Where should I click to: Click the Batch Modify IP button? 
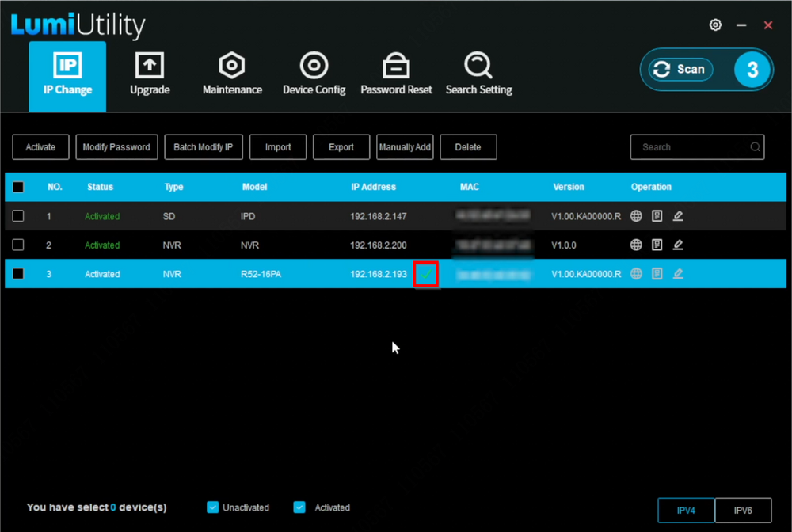[203, 147]
